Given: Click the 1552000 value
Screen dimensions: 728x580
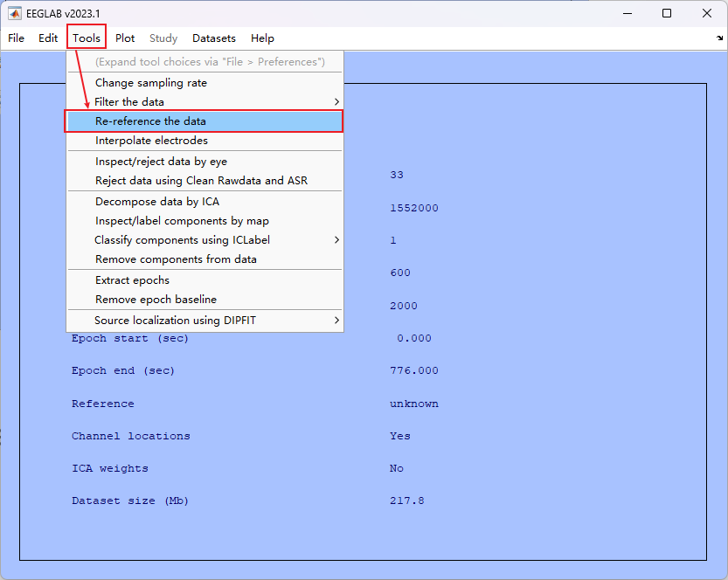Looking at the screenshot, I should pos(414,209).
